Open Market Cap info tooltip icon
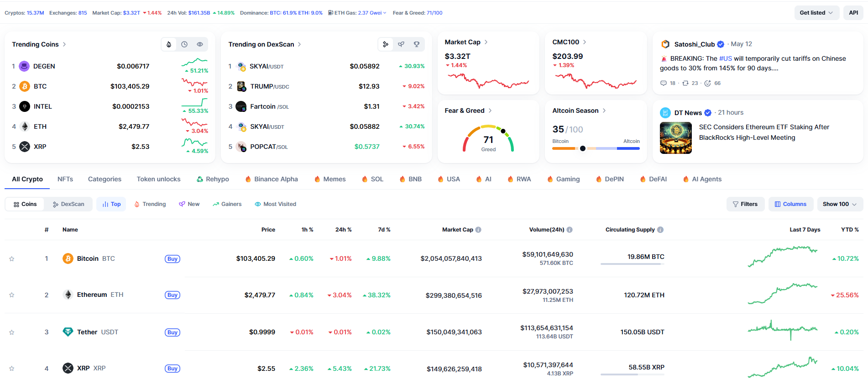This screenshot has width=868, height=385. pyautogui.click(x=478, y=230)
